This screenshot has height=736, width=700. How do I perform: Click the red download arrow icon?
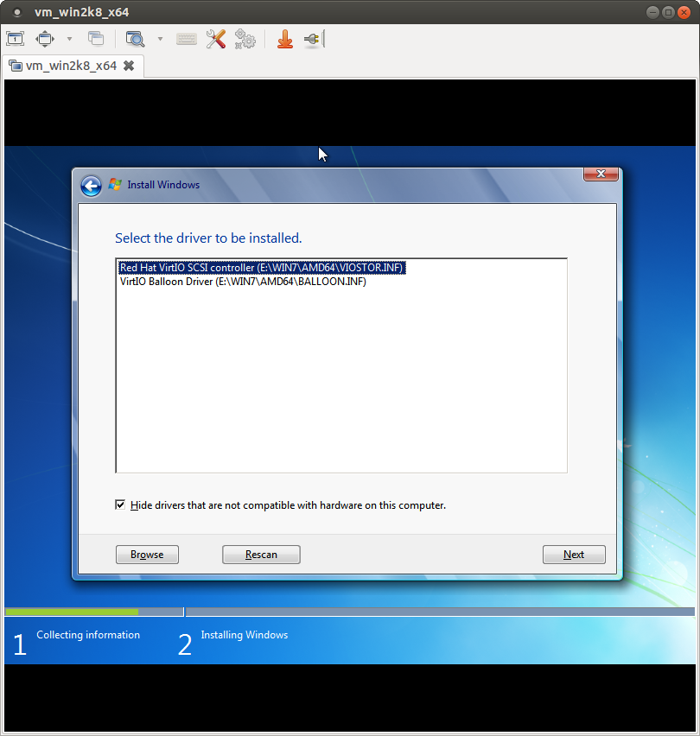click(x=285, y=39)
